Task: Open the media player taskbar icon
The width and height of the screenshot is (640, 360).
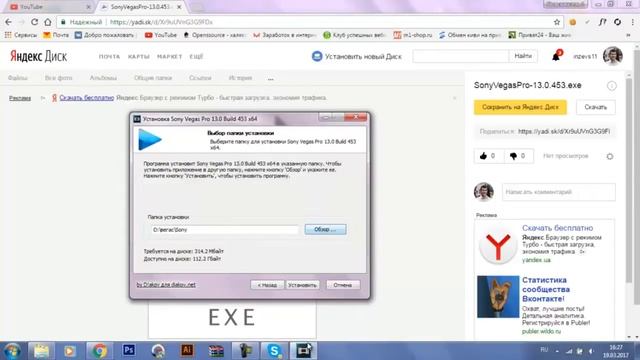Action: point(70,351)
